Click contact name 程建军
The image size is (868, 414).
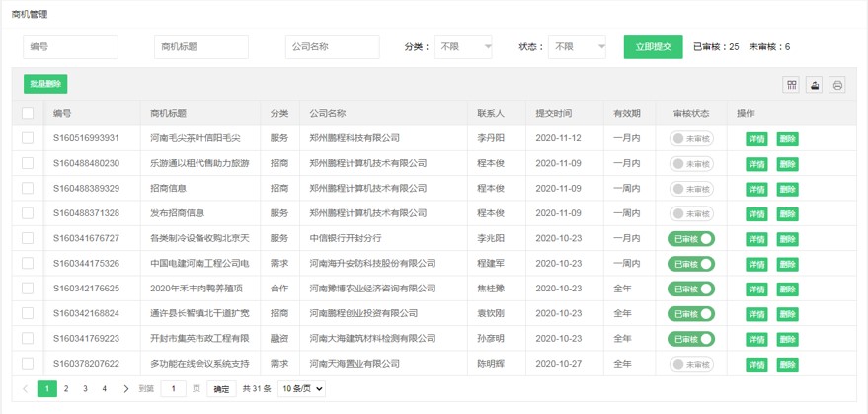click(x=491, y=263)
